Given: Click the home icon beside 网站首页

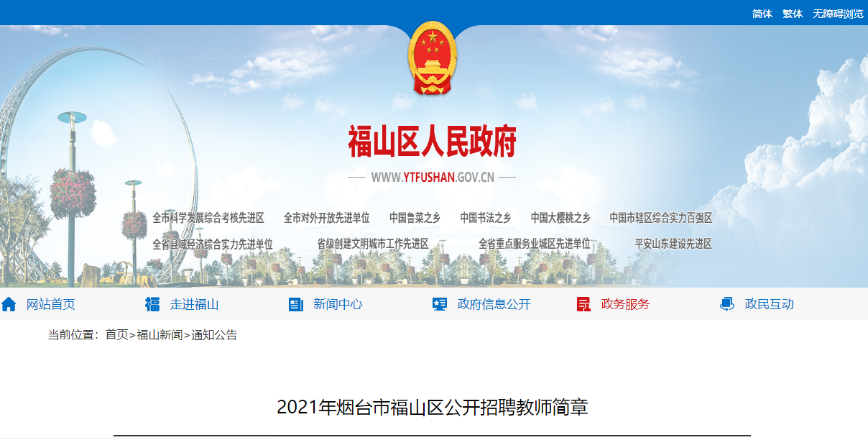Looking at the screenshot, I should [x=9, y=304].
